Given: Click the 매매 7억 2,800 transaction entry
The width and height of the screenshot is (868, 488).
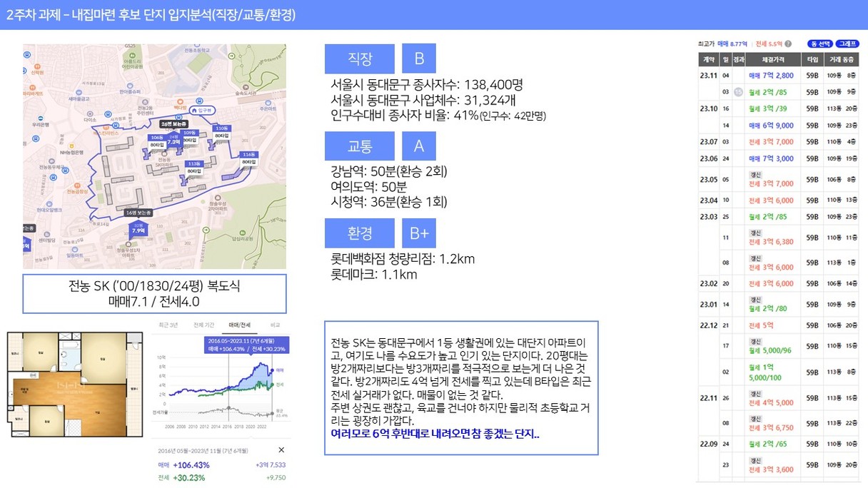Looking at the screenshot, I should tap(771, 75).
